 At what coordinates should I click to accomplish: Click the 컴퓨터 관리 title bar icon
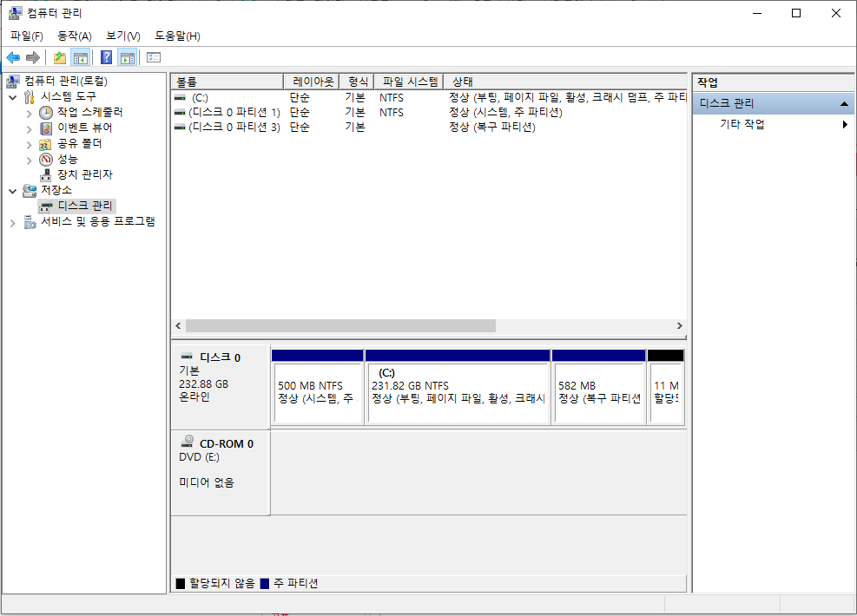point(16,13)
